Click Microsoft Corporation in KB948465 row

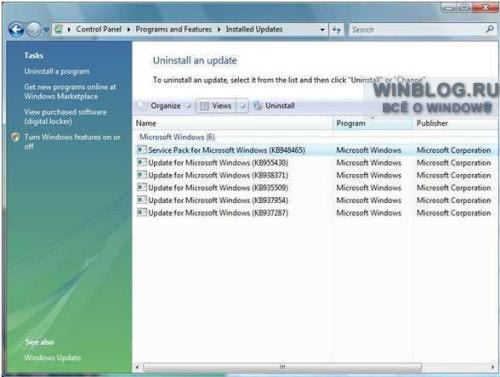pyautogui.click(x=454, y=150)
